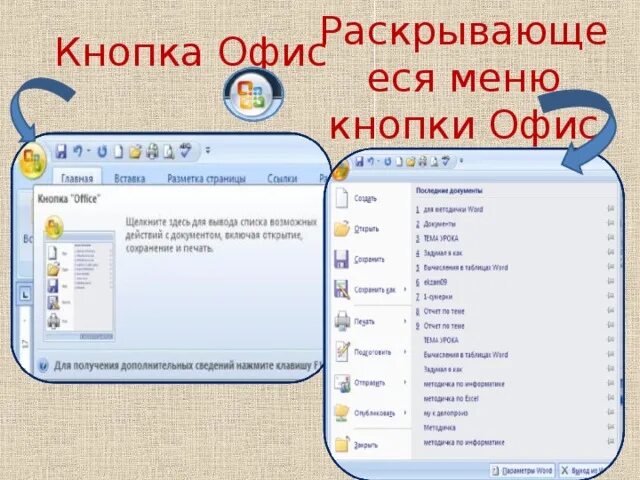Viewport: 640px width, 480px height.
Task: Pin the 'му к делопроиз' recent document
Action: click(611, 413)
